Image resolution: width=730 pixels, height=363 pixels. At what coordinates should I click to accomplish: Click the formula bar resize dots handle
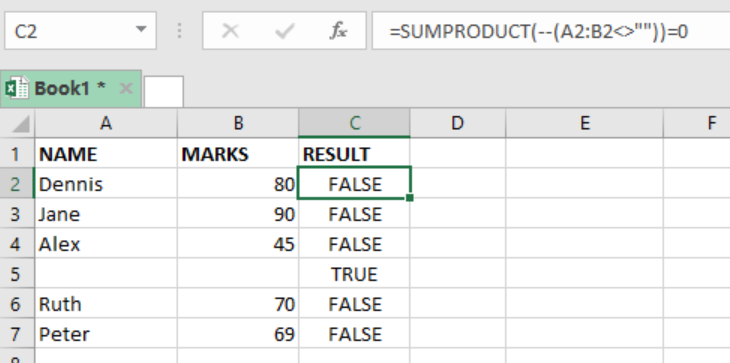[x=179, y=31]
